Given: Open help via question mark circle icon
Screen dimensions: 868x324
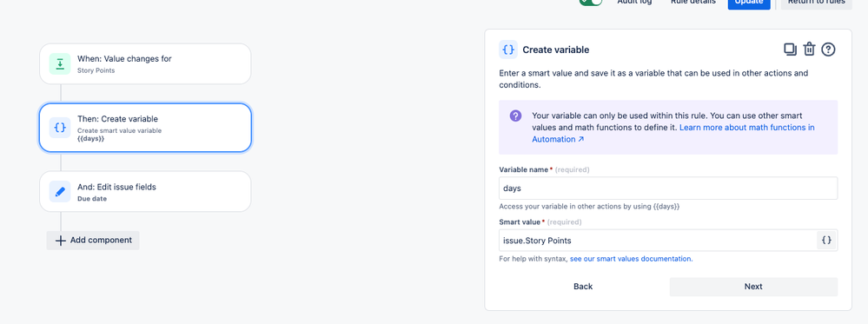Looking at the screenshot, I should [x=828, y=50].
